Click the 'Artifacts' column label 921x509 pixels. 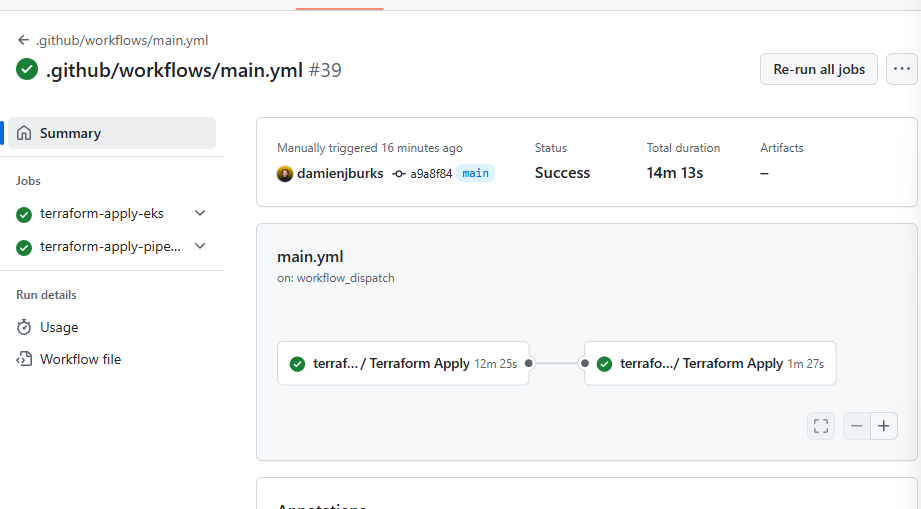tap(782, 148)
